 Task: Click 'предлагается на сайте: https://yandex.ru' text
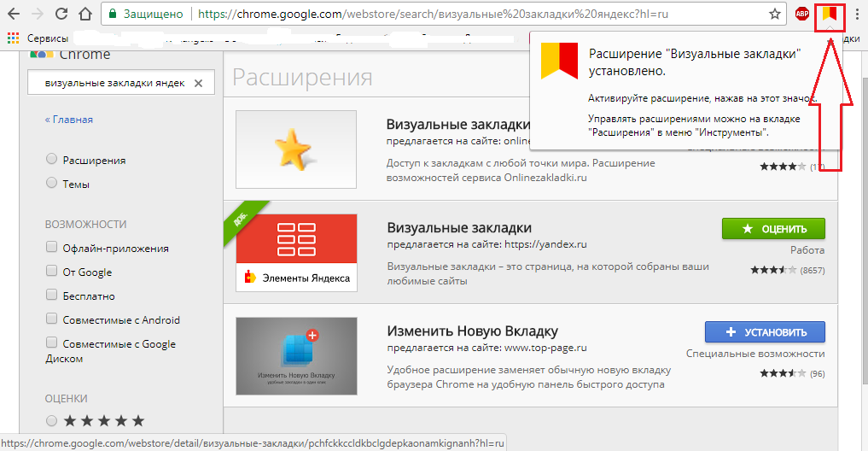486,244
